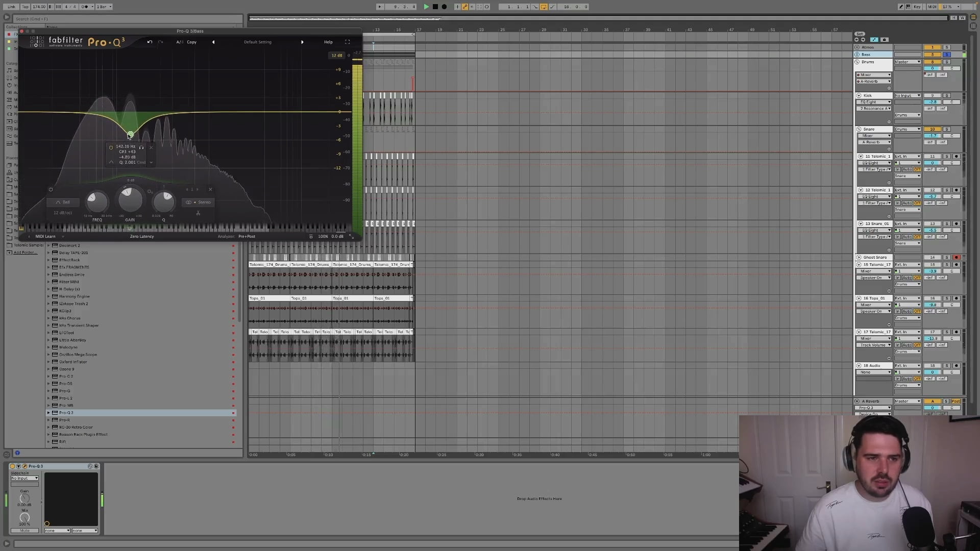Copy the A state to B

pyautogui.click(x=192, y=42)
